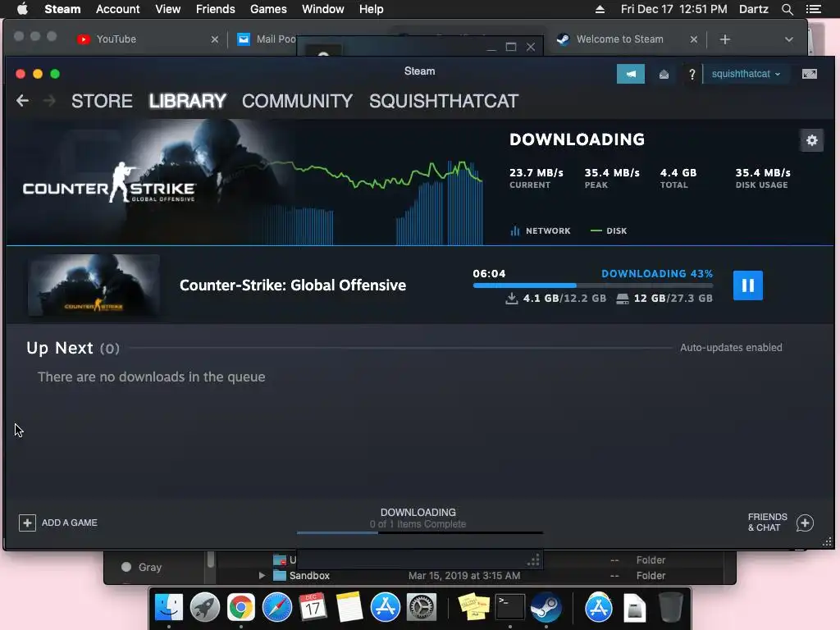Toggle the NETWORK graph legend
840x630 pixels.
[x=540, y=231]
